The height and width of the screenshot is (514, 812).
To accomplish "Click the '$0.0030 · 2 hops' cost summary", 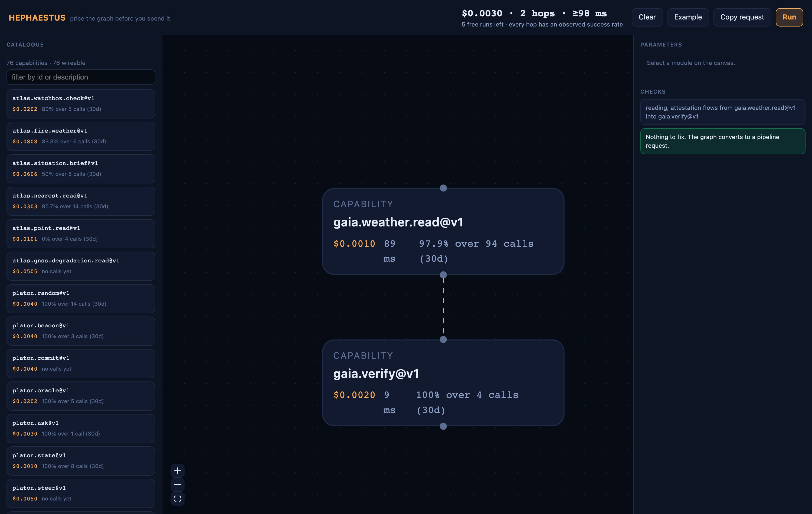I will tap(534, 14).
